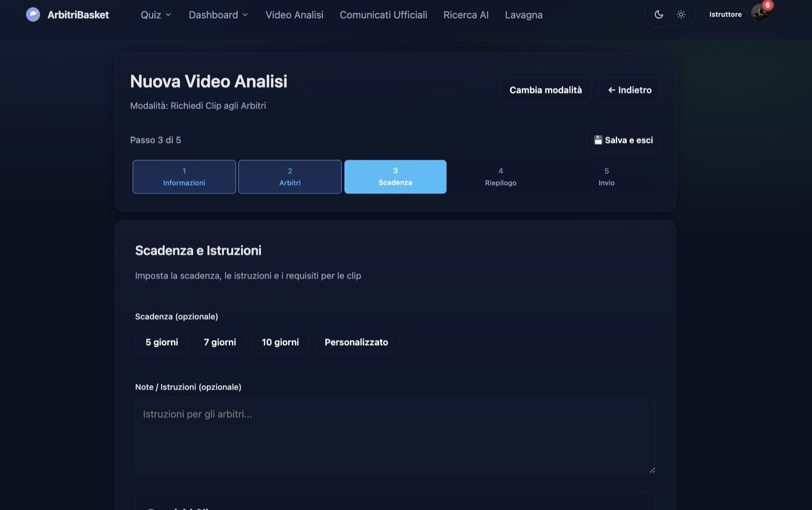Select the 10 giorni deadline option
Viewport: 812px width, 510px height.
pyautogui.click(x=280, y=342)
